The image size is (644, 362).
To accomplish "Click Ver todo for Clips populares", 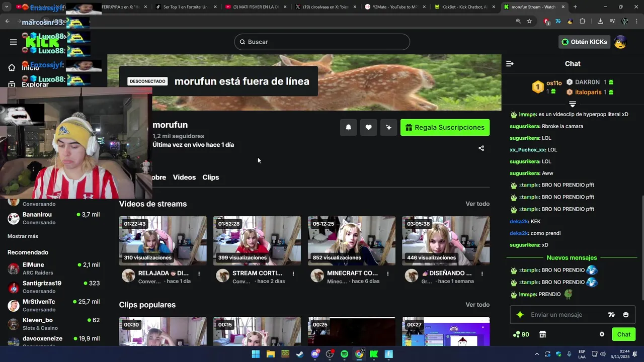I will [x=477, y=305].
